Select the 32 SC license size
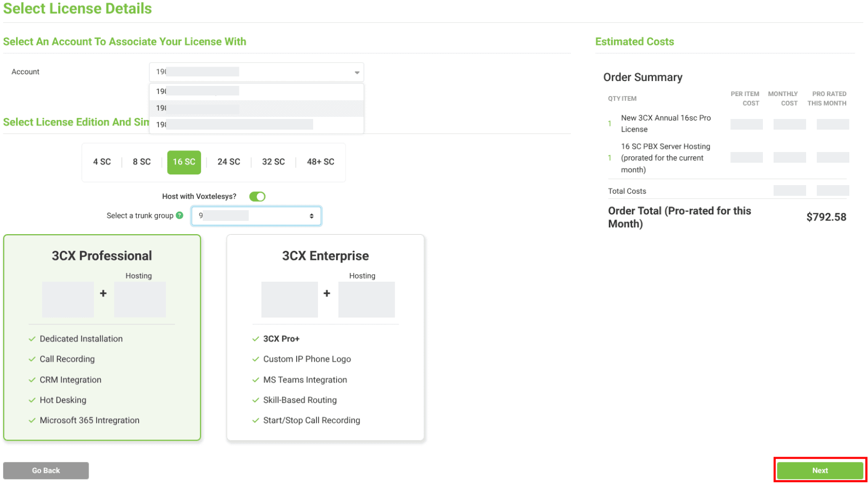This screenshot has height=486, width=868. pyautogui.click(x=274, y=162)
